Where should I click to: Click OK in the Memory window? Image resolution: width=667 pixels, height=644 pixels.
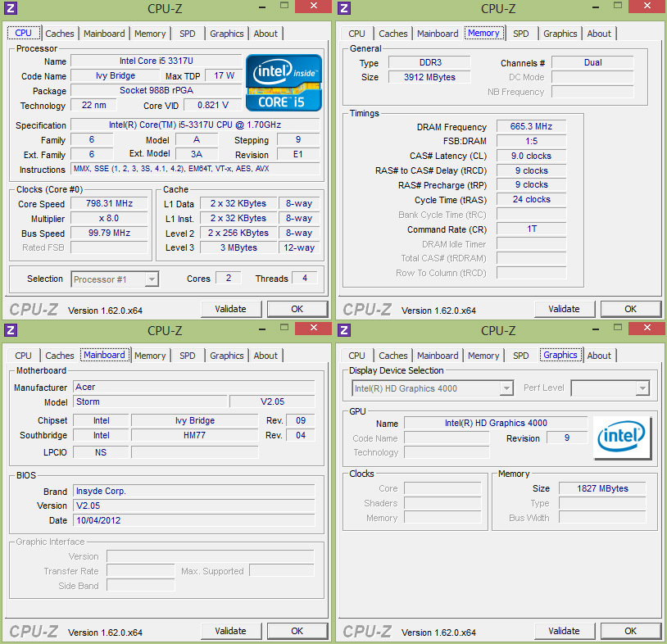click(x=630, y=309)
